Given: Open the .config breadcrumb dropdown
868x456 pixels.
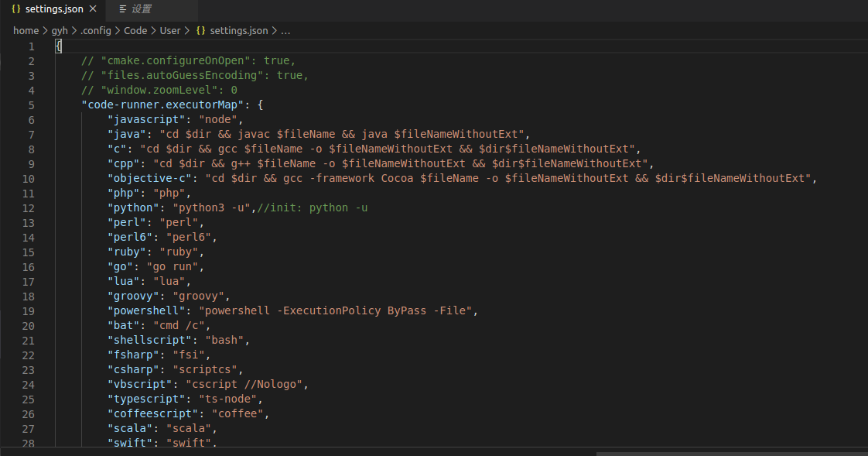Looking at the screenshot, I should pyautogui.click(x=96, y=30).
